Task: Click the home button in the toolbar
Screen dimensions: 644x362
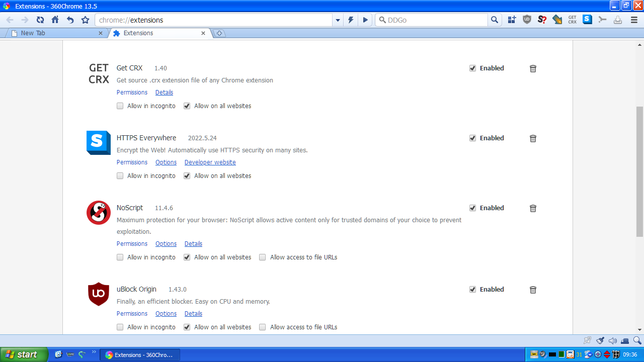Action: (55, 20)
